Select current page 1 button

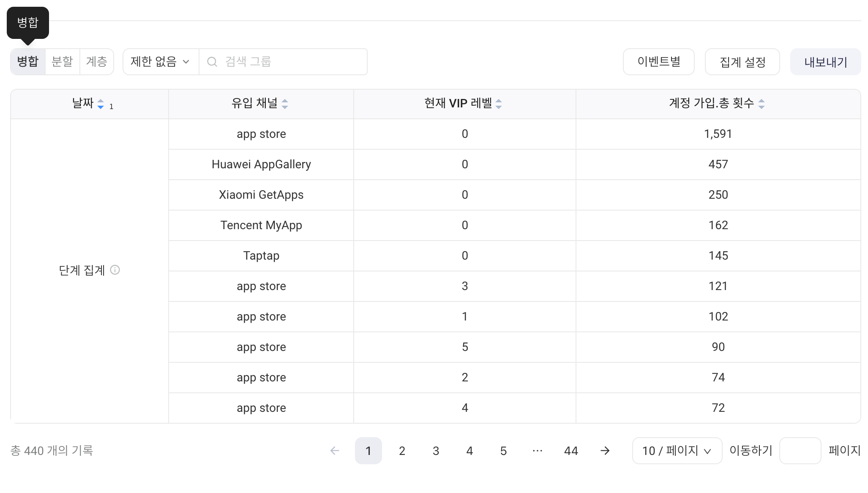pos(368,451)
